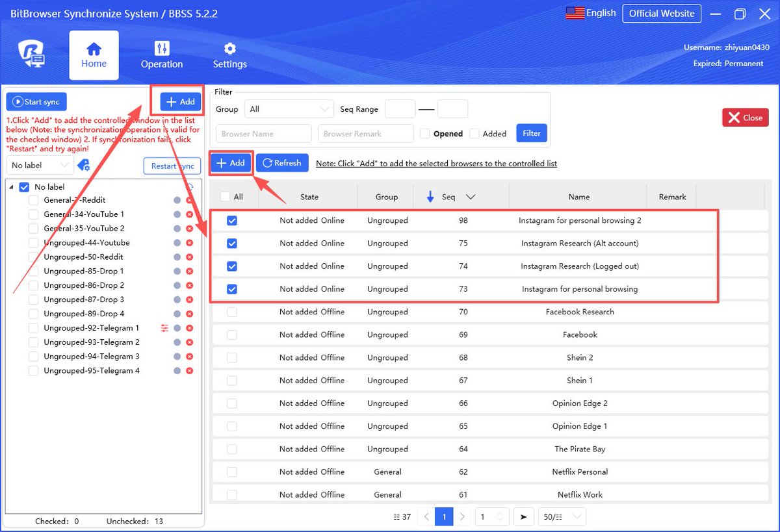The height and width of the screenshot is (532, 780).
Task: Click the red remove icon for Ungrouped-93-Telegram 2
Action: (x=190, y=342)
